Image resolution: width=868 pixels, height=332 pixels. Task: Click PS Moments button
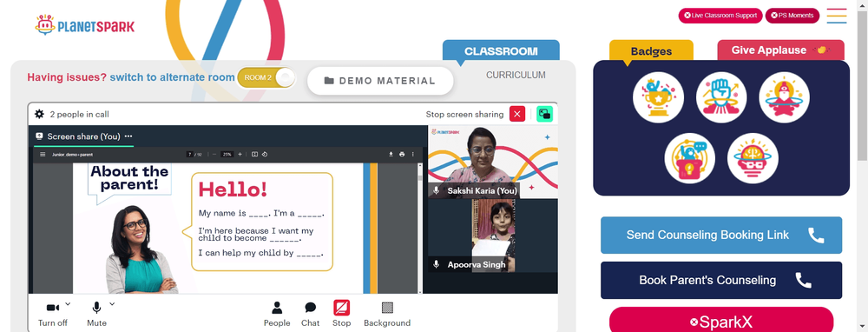(792, 16)
